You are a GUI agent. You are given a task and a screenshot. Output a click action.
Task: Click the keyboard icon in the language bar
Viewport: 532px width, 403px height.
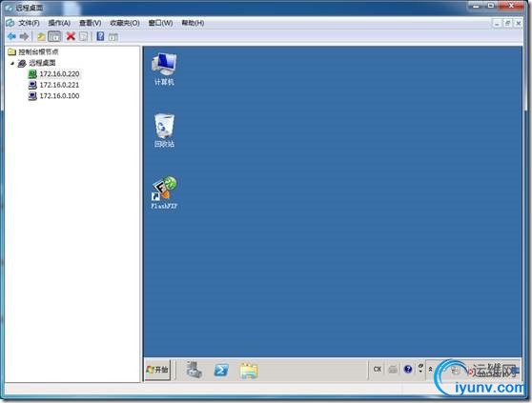[393, 369]
